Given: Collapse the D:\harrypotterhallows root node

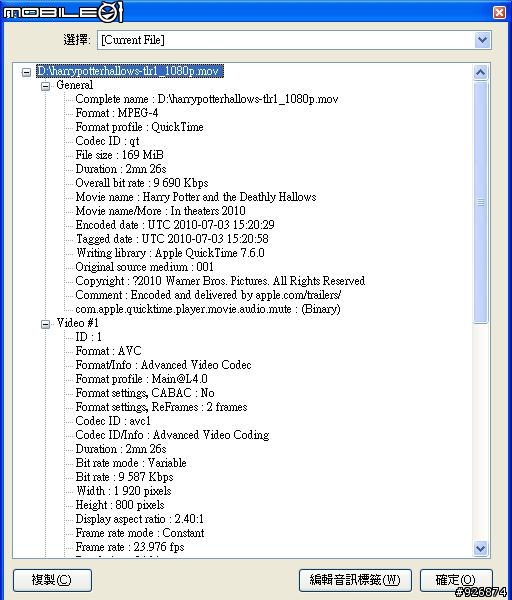Looking at the screenshot, I should coord(26,72).
